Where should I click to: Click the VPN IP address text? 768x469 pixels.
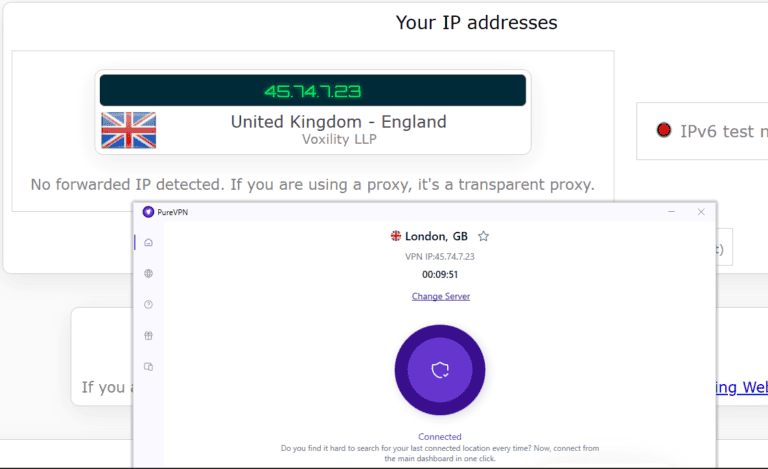(440, 257)
